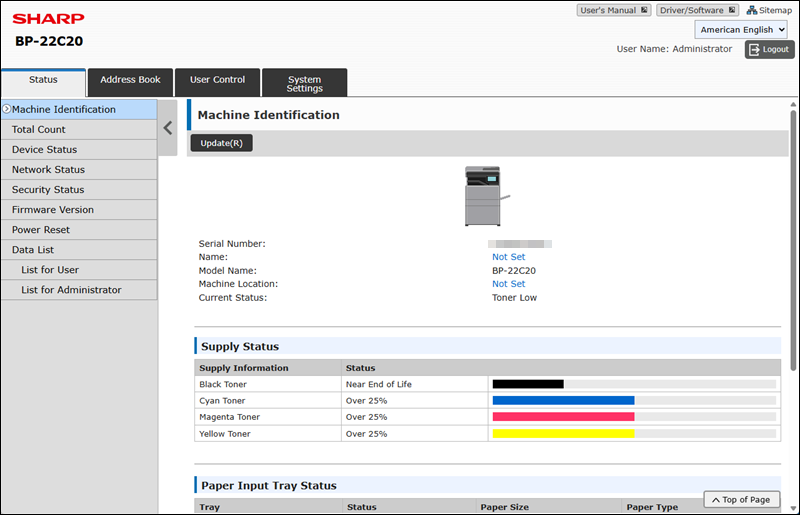Click the Toner Low current status text

click(514, 298)
